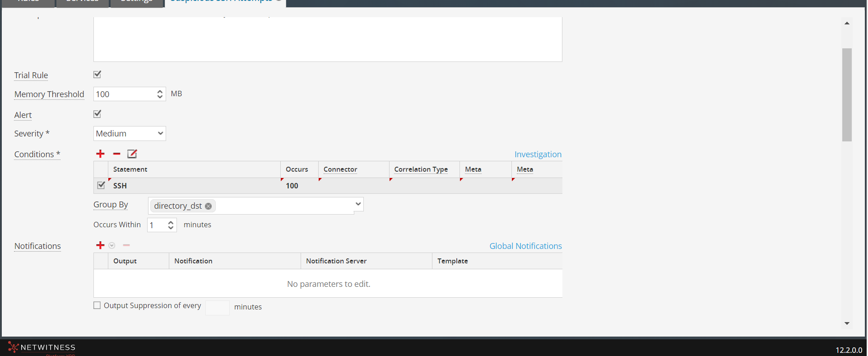Click the Notification Server column header
This screenshot has height=356, width=868.
click(367, 261)
